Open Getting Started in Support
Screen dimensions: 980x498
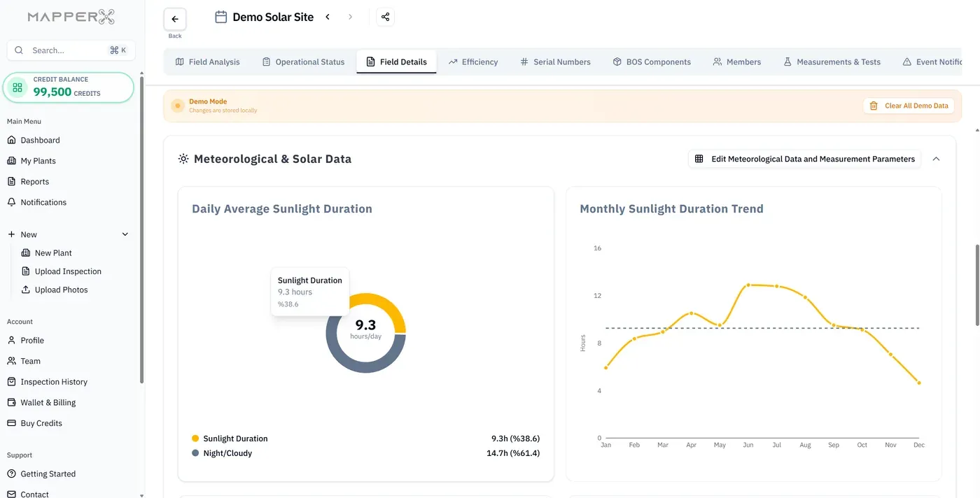click(48, 474)
